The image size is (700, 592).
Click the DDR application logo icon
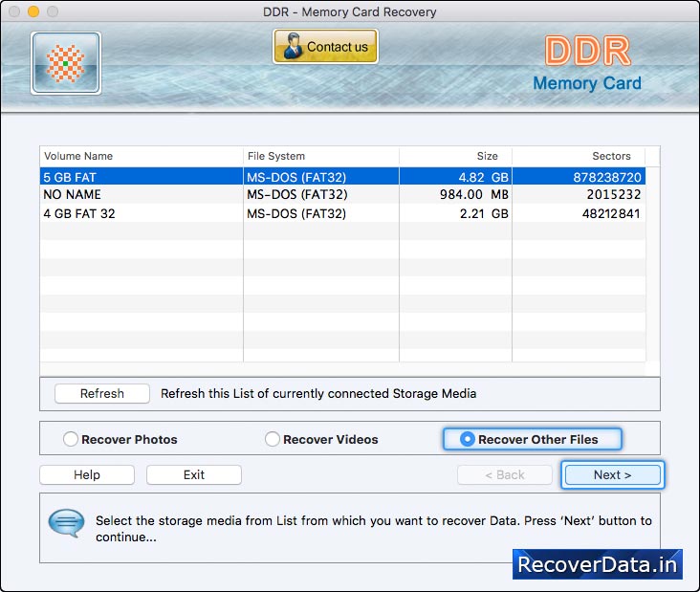tap(66, 63)
